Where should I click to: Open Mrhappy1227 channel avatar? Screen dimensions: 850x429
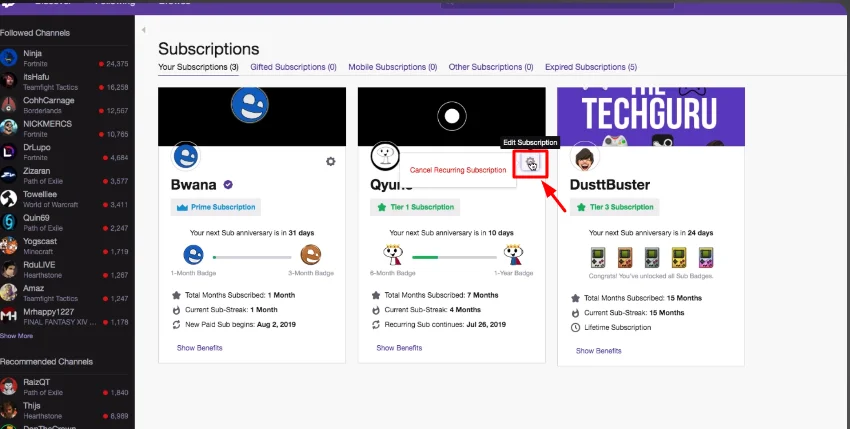9,316
